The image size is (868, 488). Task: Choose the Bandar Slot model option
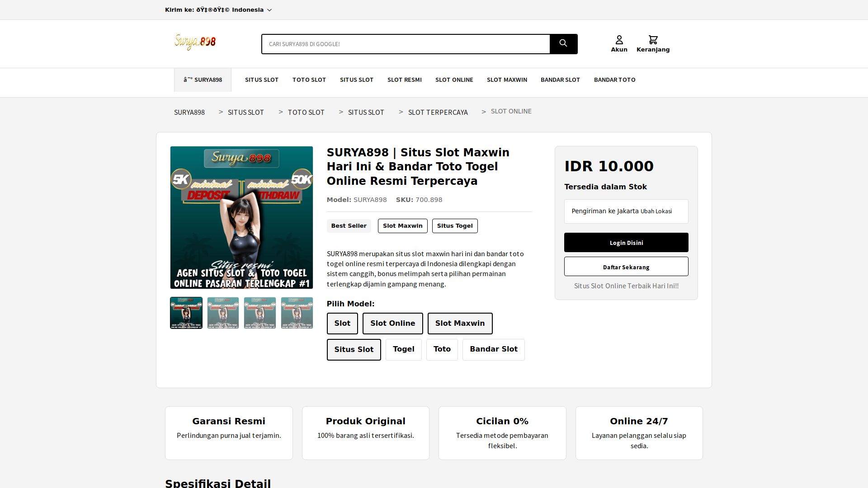point(494,350)
